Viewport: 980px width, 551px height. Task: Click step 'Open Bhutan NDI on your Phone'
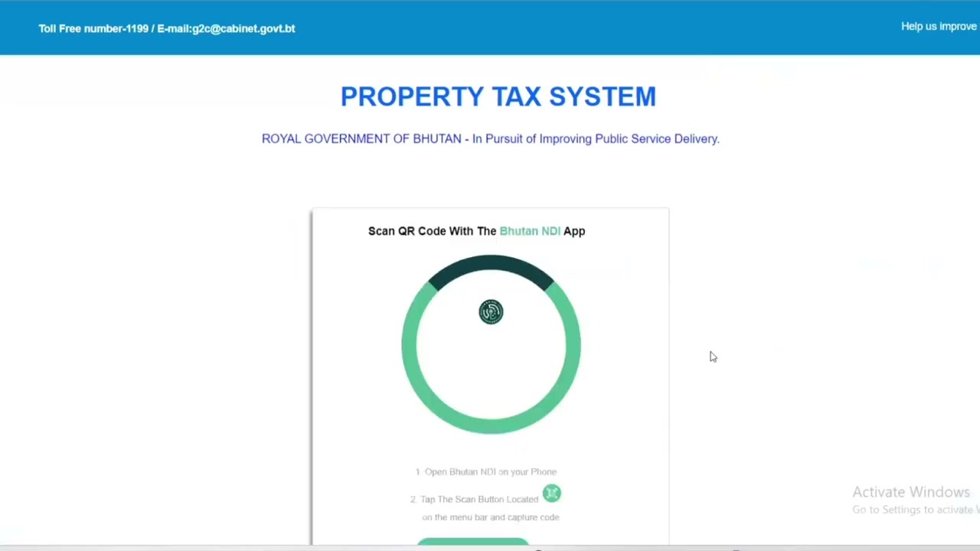tap(486, 472)
